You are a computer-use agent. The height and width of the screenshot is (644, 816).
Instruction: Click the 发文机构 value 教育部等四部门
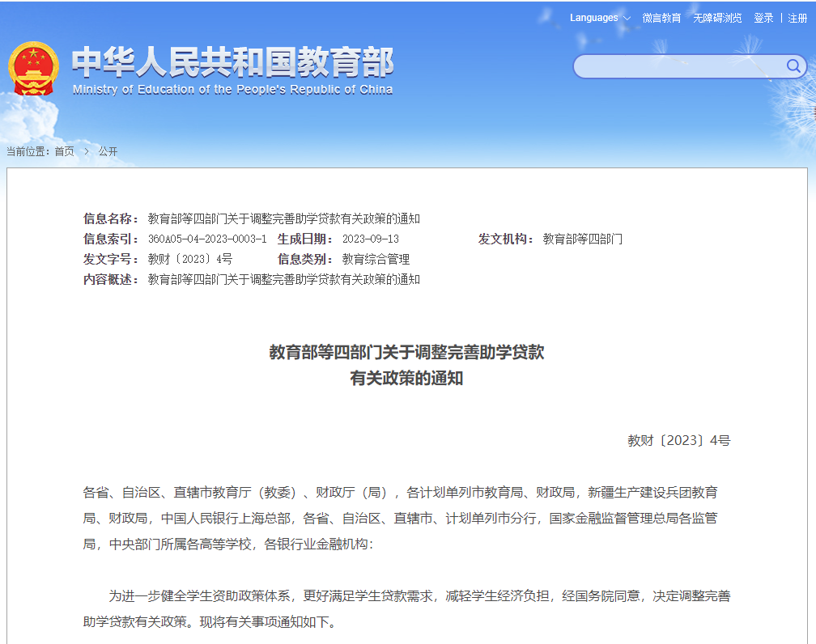[x=582, y=239]
